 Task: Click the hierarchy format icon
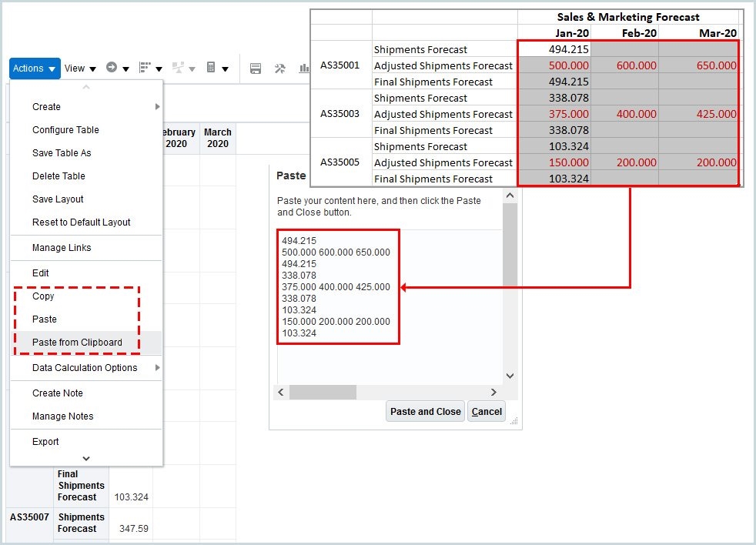pyautogui.click(x=145, y=68)
